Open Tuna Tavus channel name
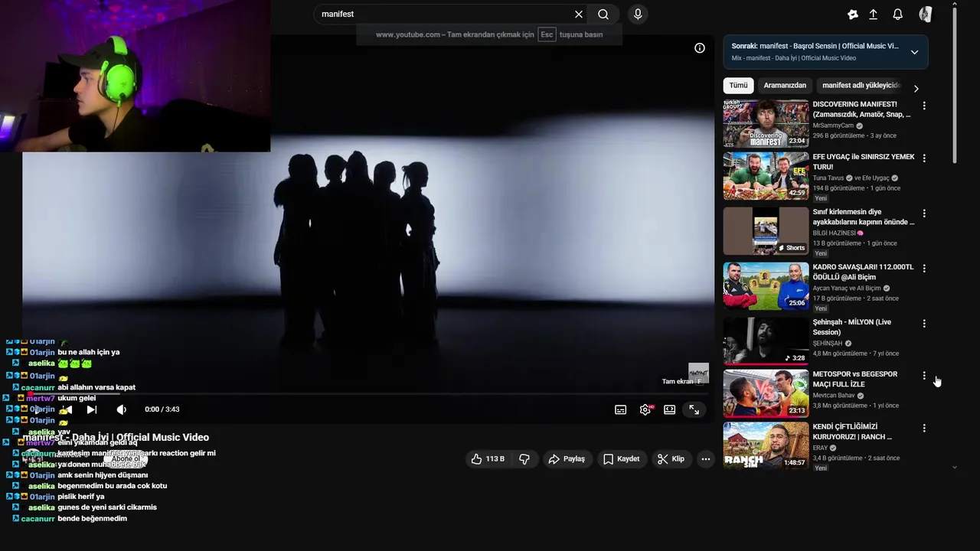This screenshot has width=980, height=551. click(x=828, y=178)
